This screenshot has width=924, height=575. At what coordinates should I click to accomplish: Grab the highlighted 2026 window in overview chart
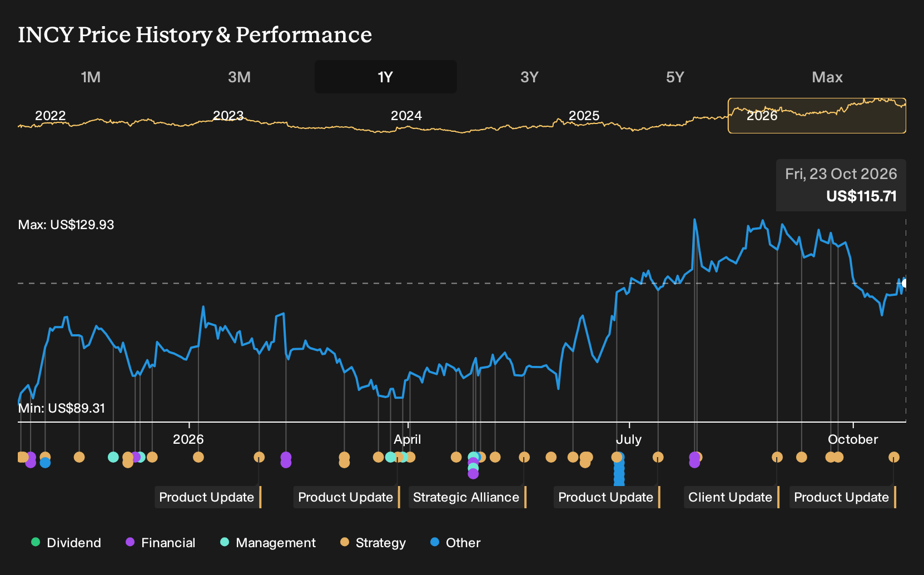(x=817, y=116)
